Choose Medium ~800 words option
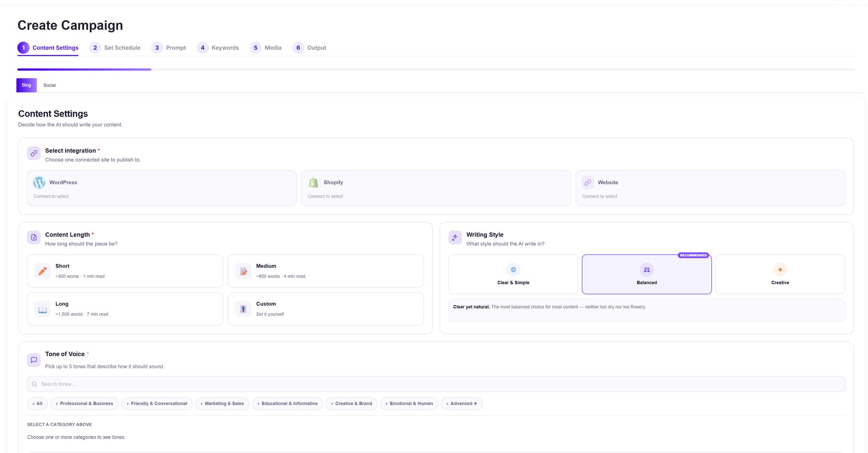 point(326,271)
